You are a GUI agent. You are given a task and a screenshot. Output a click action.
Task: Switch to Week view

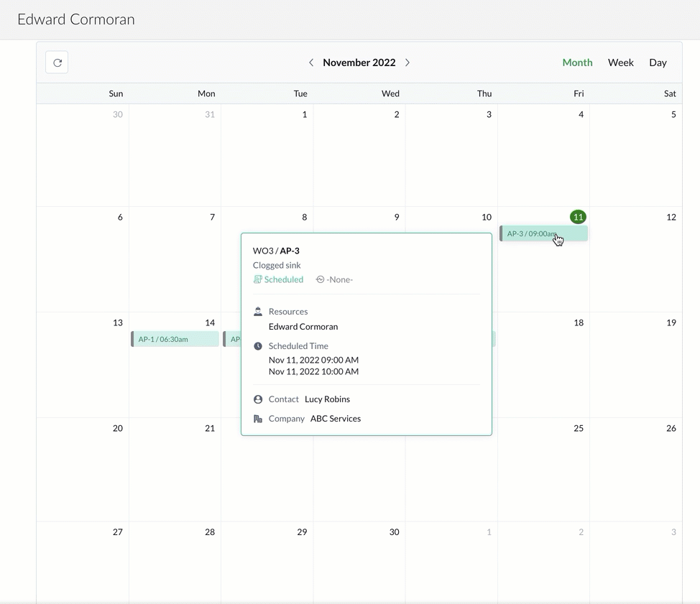click(x=620, y=62)
